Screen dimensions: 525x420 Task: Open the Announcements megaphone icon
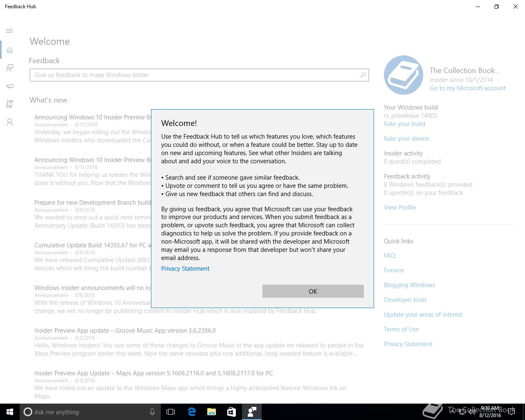tap(9, 86)
